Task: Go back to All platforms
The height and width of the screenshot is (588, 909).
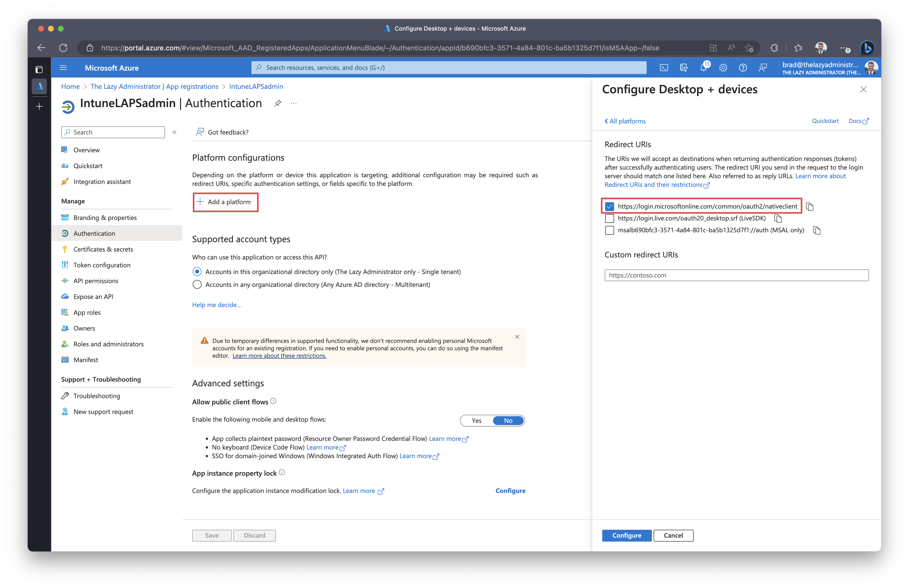Action: click(x=625, y=121)
